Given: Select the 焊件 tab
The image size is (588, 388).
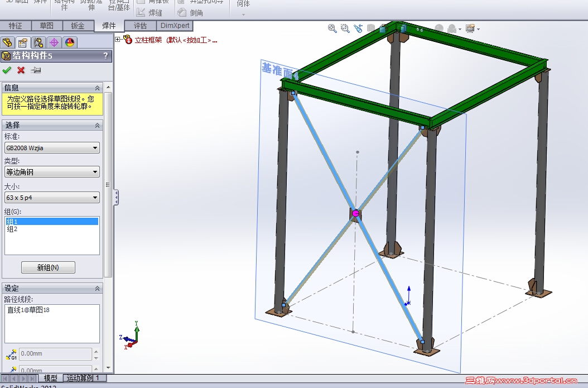Looking at the screenshot, I should pyautogui.click(x=109, y=26).
